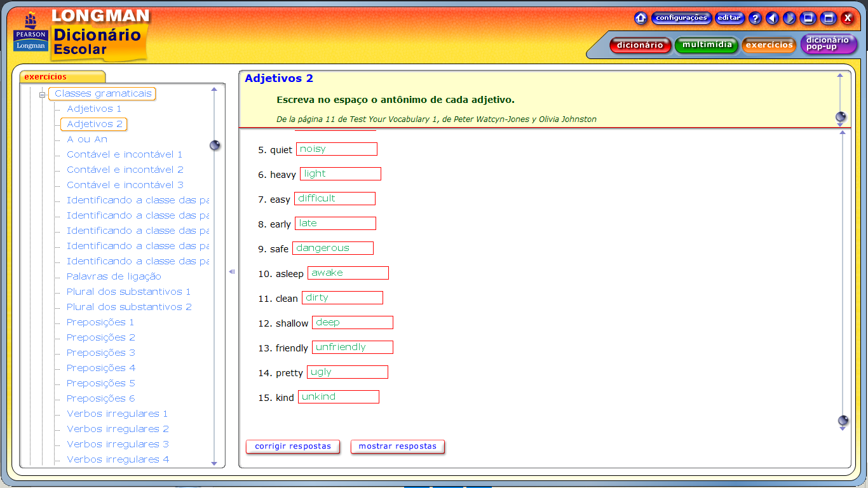Click the answers area scroll down arrow
Viewport: 868px width, 488px height.
tap(843, 429)
